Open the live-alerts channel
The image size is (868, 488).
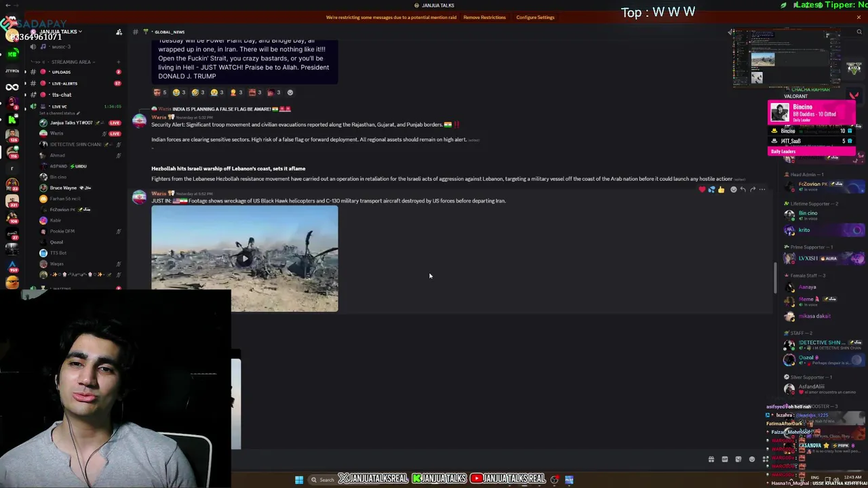pos(76,83)
